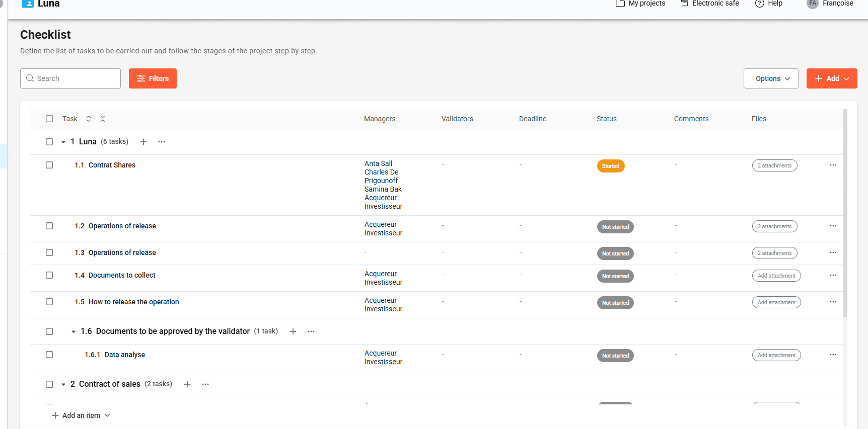868x429 pixels.
Task: Click the collapse-all icon in Task header
Action: pos(103,119)
